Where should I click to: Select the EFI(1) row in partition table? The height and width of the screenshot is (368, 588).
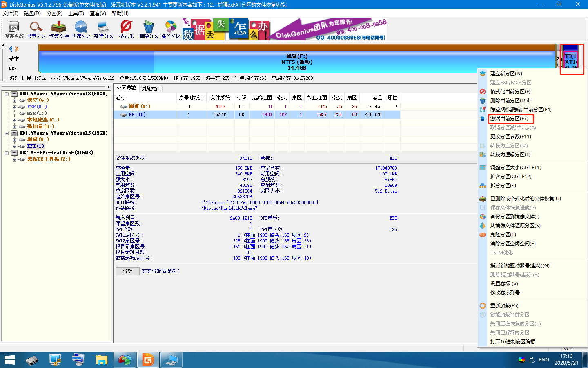pyautogui.click(x=257, y=114)
